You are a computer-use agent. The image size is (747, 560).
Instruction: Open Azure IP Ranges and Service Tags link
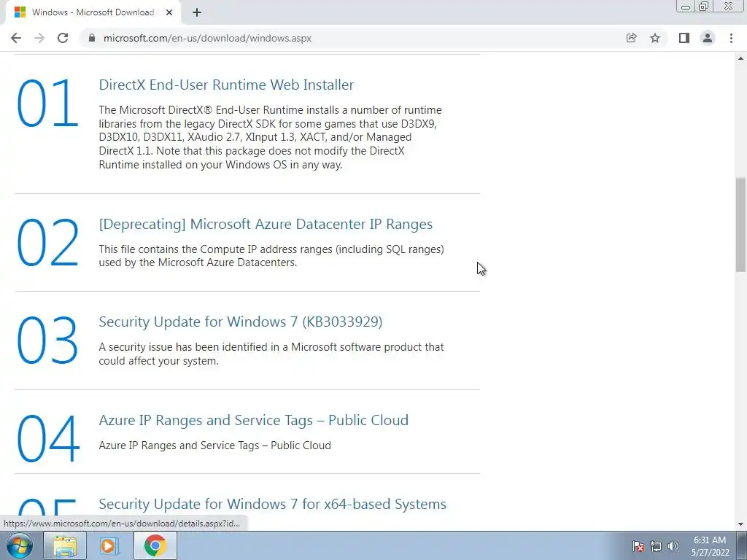pyautogui.click(x=253, y=420)
